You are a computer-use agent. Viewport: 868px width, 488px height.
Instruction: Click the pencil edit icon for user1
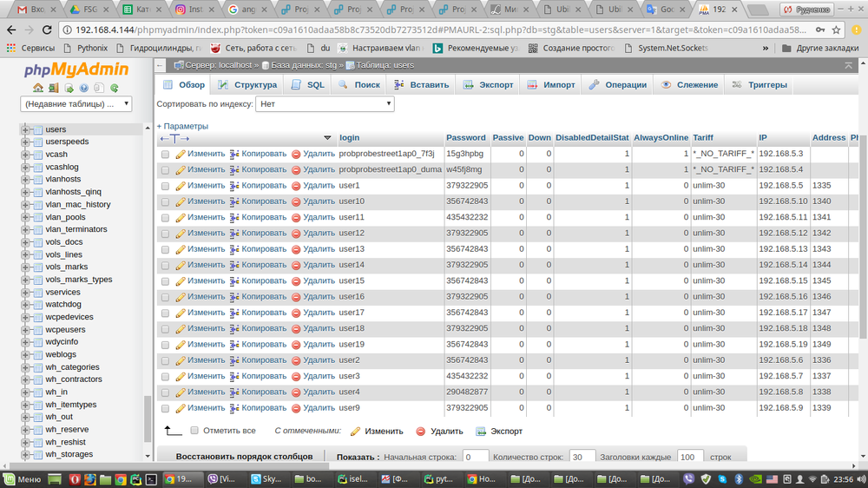coord(181,186)
